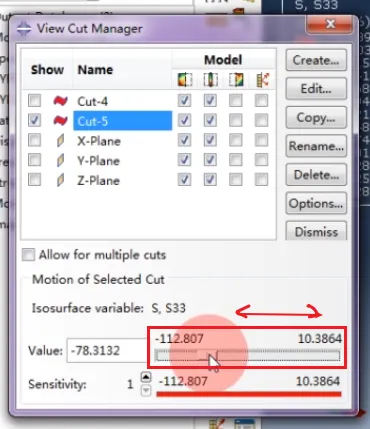The width and height of the screenshot is (370, 429).
Task: Toggle Cut-5 second Model column checkbox
Action: tap(210, 120)
